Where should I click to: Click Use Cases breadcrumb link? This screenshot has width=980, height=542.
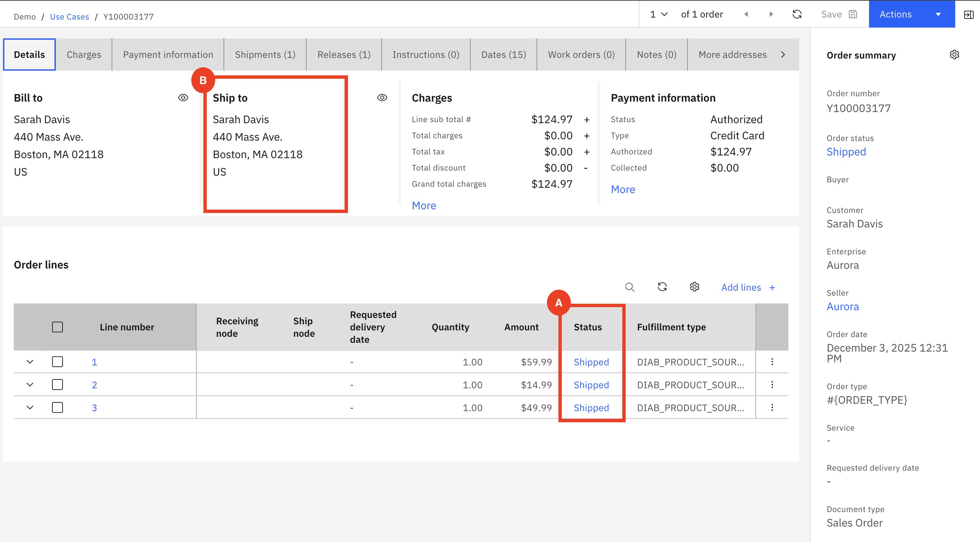coord(69,17)
